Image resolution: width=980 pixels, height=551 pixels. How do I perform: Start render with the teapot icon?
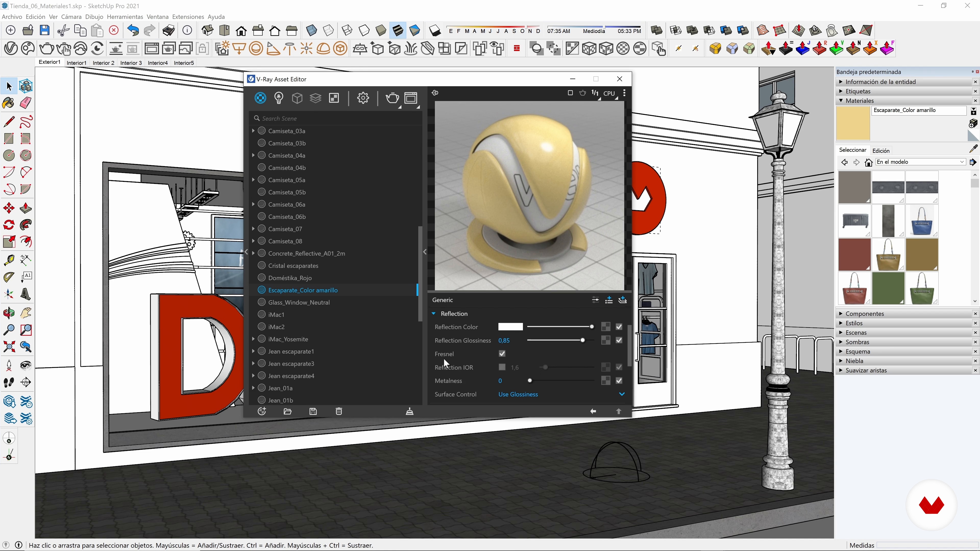392,98
